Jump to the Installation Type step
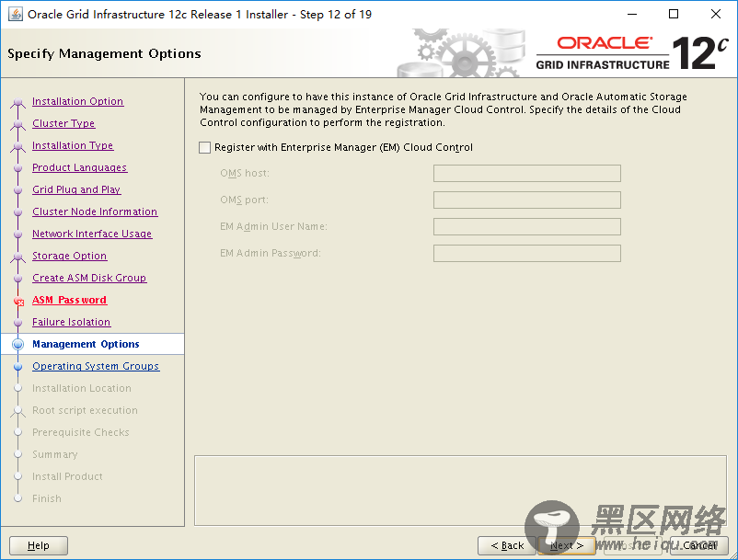The height and width of the screenshot is (560, 738). tap(73, 146)
